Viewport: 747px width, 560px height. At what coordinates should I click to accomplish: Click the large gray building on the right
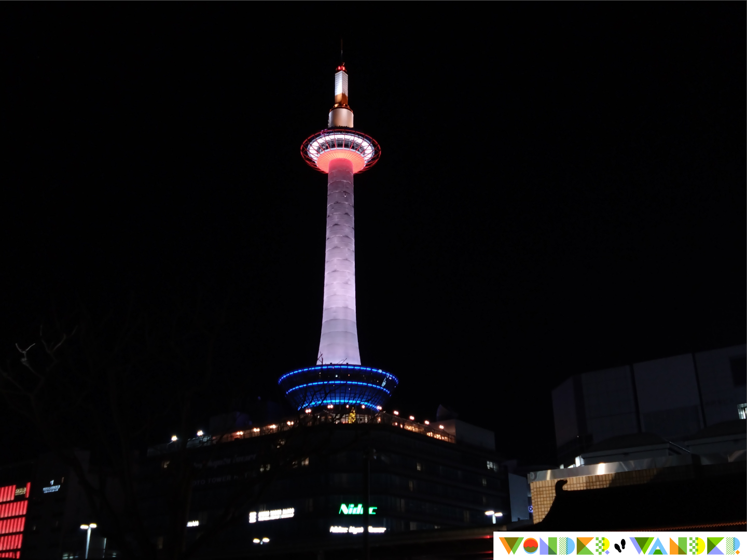pyautogui.click(x=648, y=399)
